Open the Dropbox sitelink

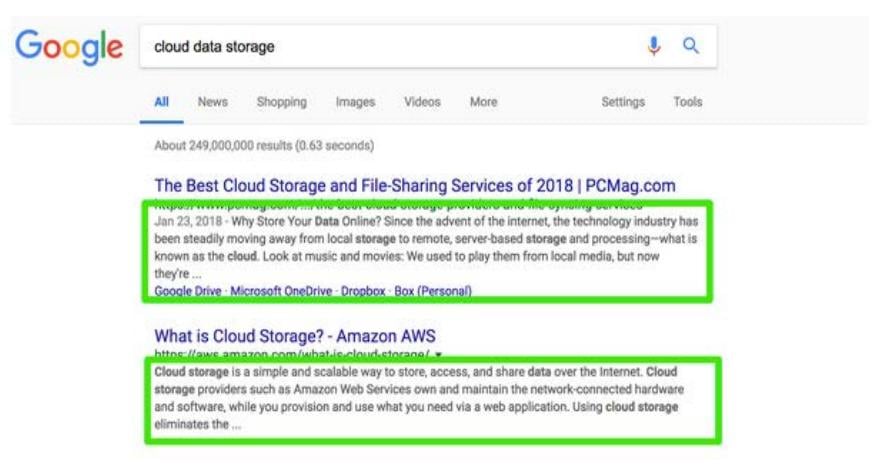[363, 291]
